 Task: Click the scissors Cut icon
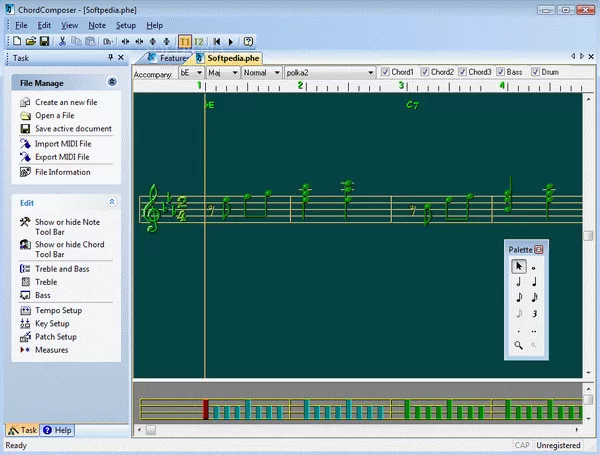62,41
